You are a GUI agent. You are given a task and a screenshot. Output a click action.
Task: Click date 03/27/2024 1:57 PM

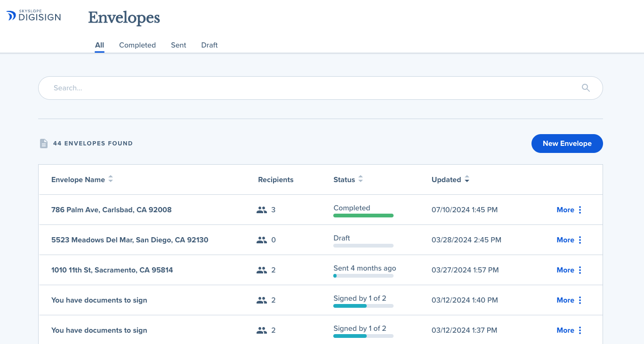[x=465, y=270]
